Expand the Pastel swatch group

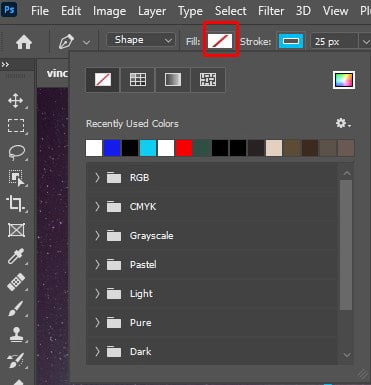tap(97, 265)
